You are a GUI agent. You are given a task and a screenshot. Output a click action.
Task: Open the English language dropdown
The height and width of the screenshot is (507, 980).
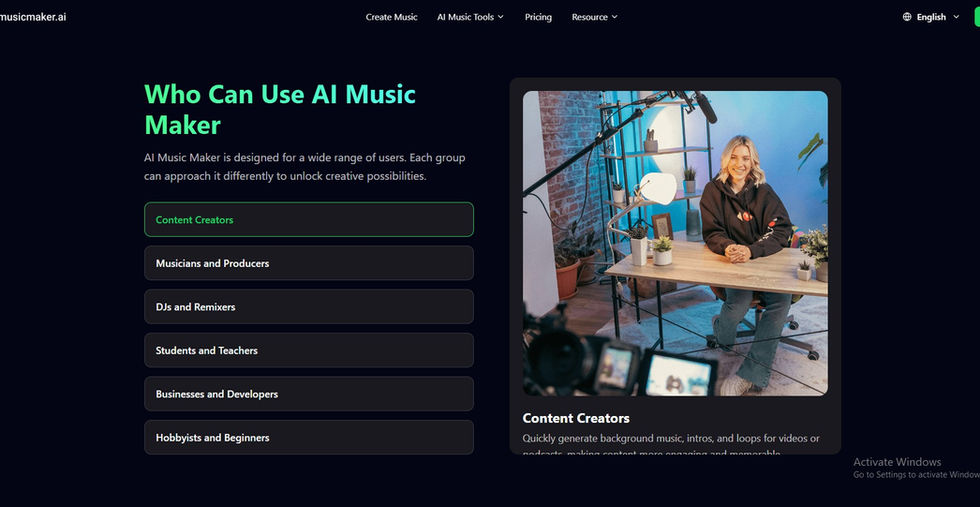[x=931, y=17]
